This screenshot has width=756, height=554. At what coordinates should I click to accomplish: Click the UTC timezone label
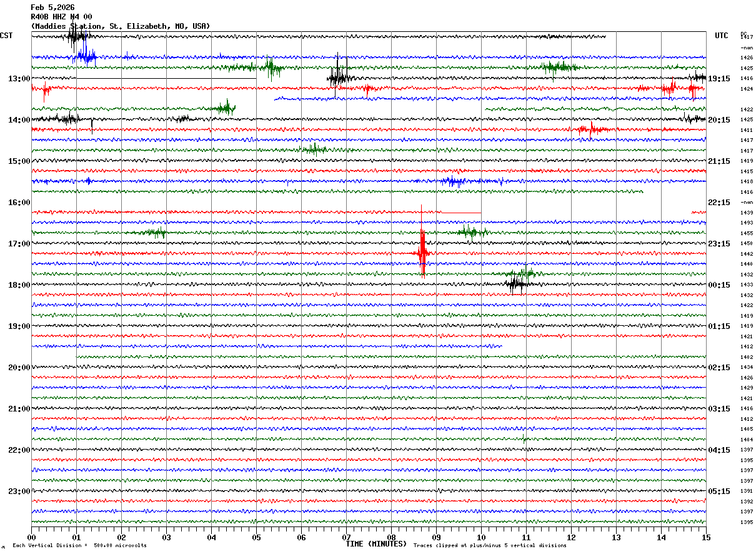(722, 36)
